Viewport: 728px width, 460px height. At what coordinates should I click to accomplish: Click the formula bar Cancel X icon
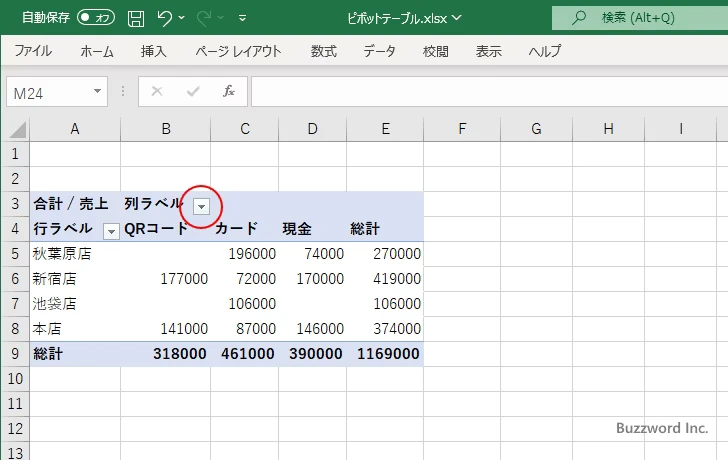point(157,91)
